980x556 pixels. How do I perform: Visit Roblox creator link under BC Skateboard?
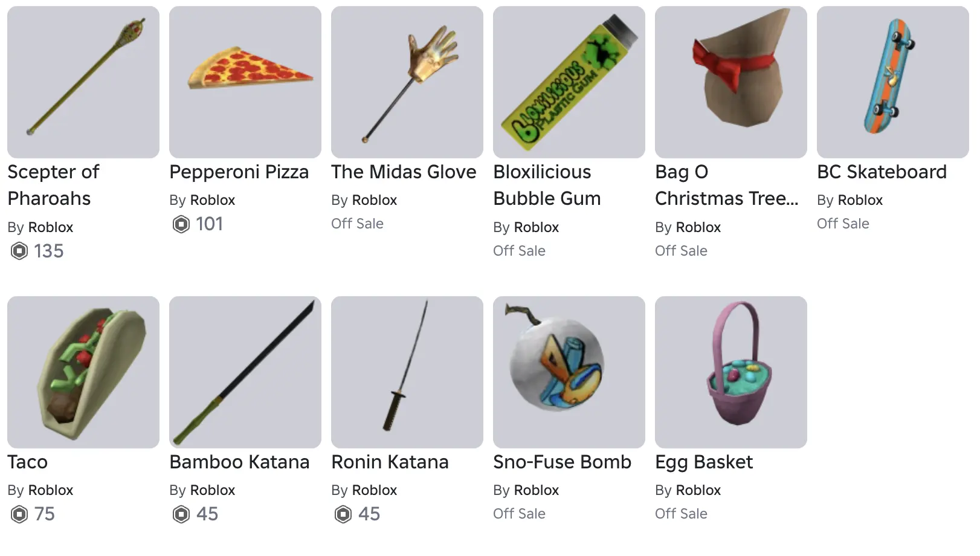[x=860, y=200]
